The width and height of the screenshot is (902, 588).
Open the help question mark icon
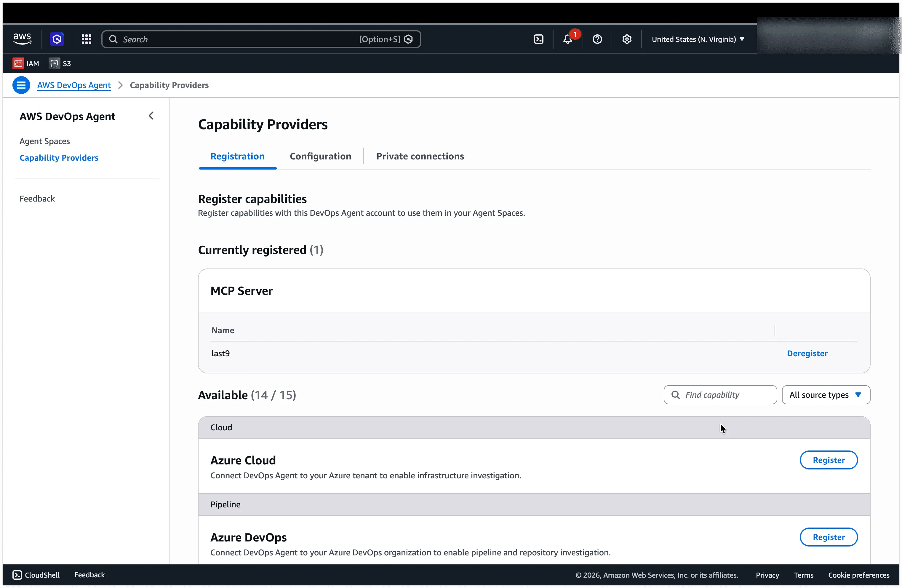597,39
